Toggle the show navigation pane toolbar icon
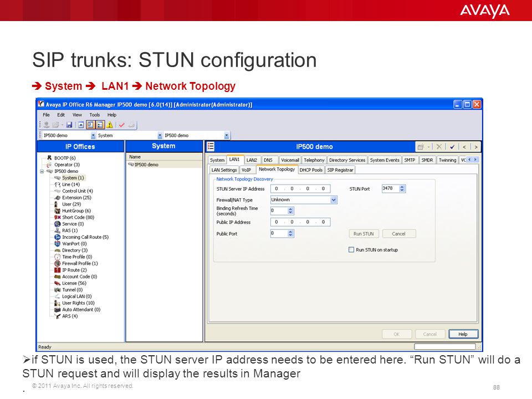 coord(90,125)
